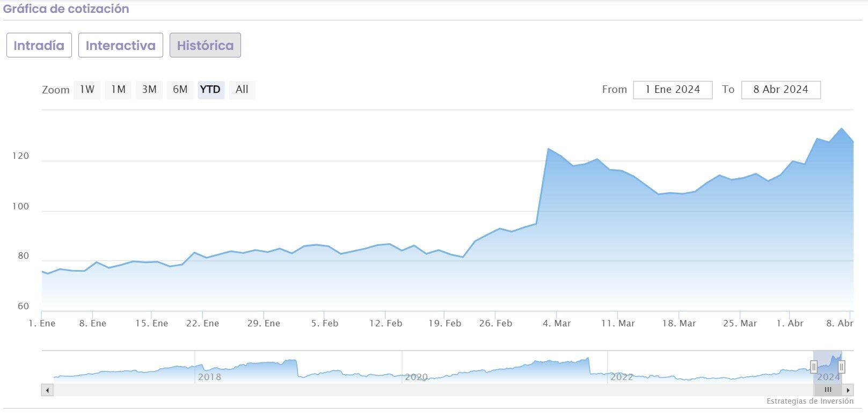Click the scrollbar right arrow
Viewport: 868px width, 415px height.
coord(848,390)
